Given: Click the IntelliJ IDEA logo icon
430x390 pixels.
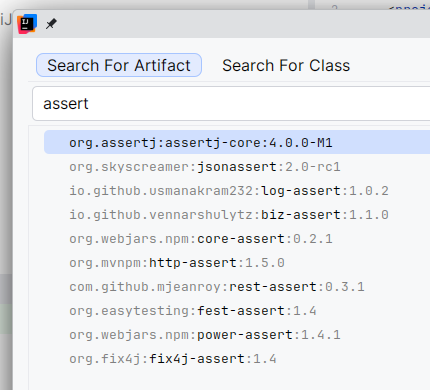Looking at the screenshot, I should (27, 24).
